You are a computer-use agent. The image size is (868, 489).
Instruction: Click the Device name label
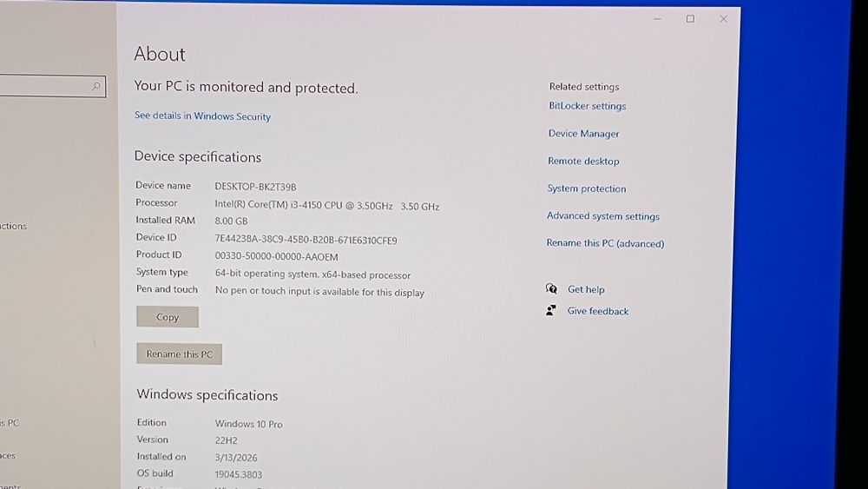click(x=163, y=186)
